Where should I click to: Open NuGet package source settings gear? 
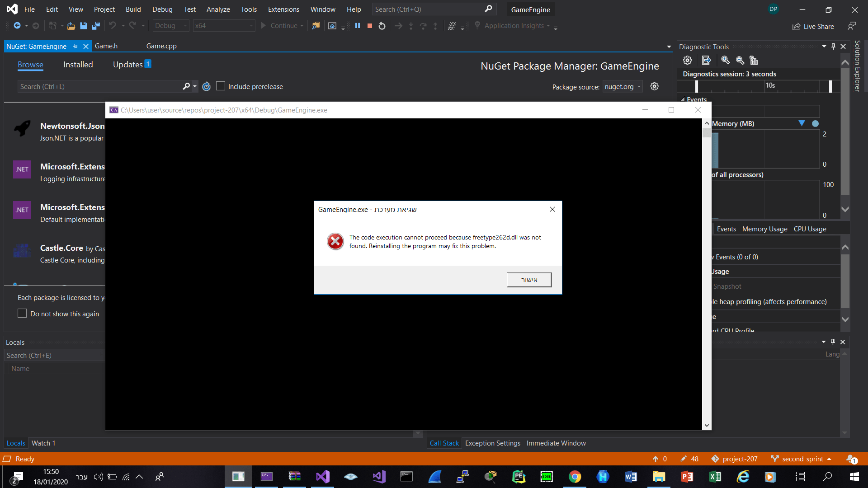click(x=654, y=86)
